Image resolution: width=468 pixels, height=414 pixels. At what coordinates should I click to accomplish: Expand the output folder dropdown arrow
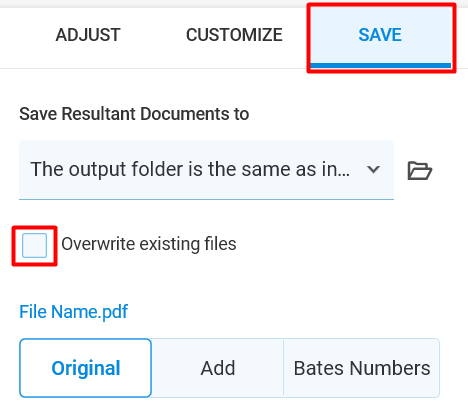373,170
